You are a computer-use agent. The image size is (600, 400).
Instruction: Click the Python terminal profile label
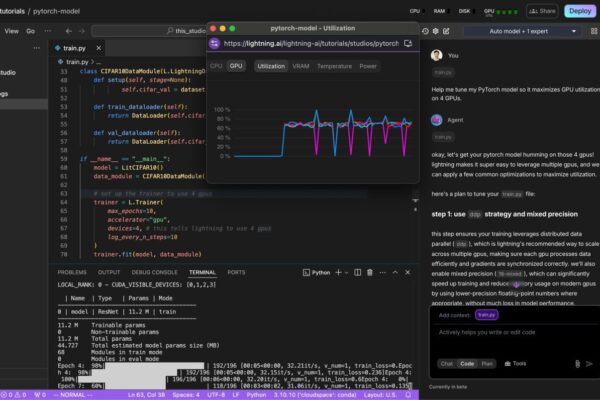coord(316,273)
